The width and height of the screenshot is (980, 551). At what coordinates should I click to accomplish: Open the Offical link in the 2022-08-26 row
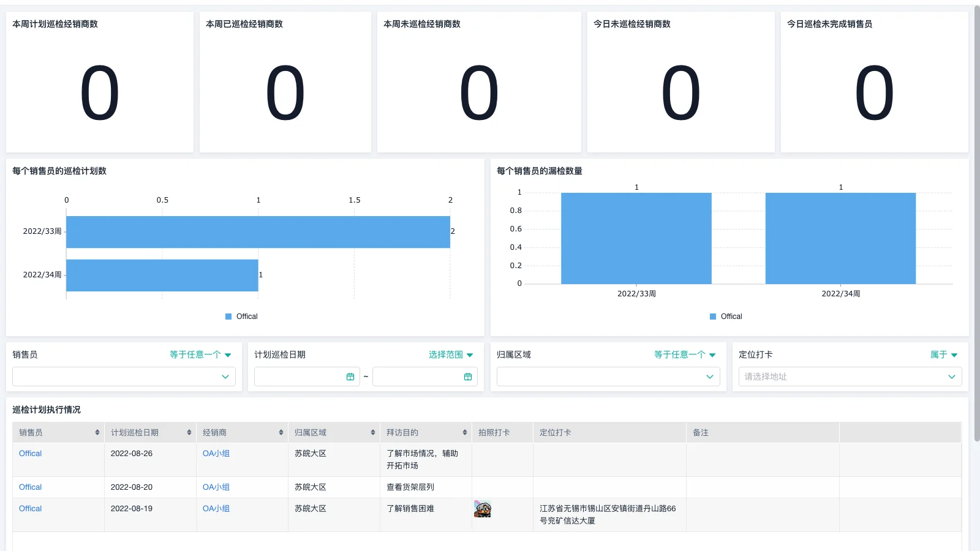29,453
